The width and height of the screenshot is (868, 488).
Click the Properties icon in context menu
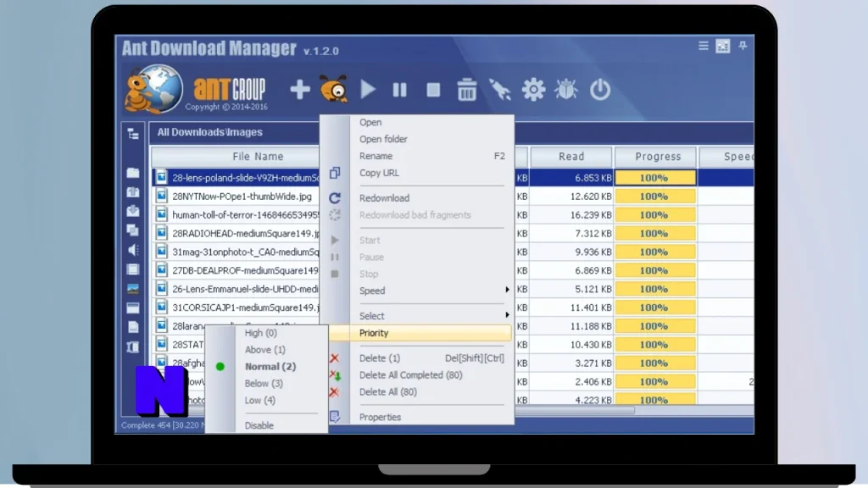click(x=334, y=417)
